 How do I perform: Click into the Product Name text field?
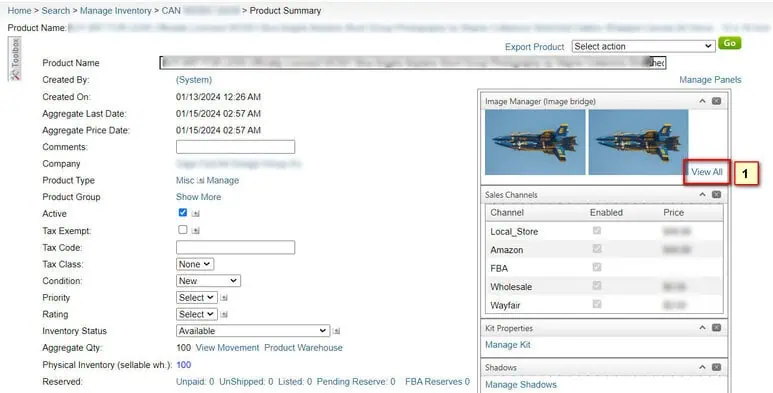click(x=413, y=63)
